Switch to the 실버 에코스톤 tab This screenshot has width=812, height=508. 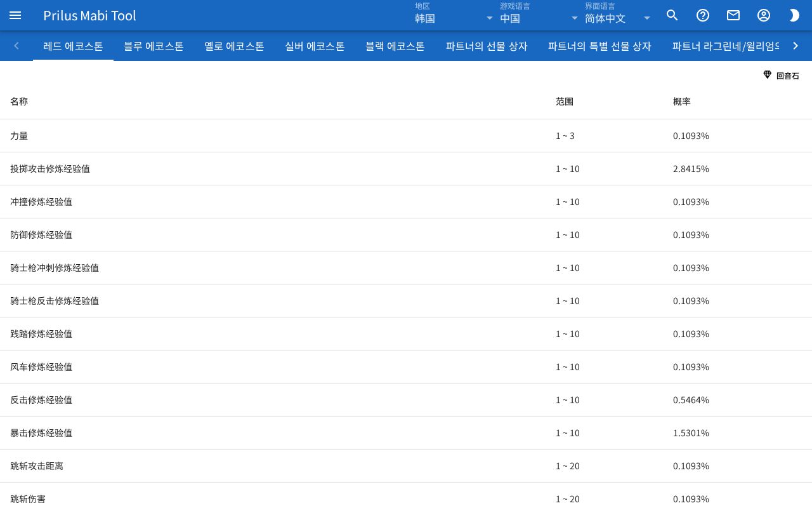coord(315,46)
